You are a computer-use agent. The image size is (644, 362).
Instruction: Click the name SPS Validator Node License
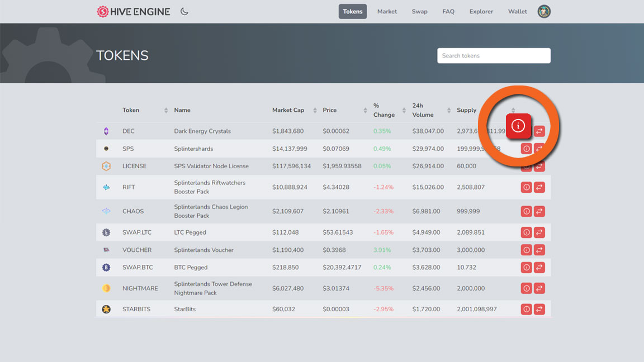211,166
